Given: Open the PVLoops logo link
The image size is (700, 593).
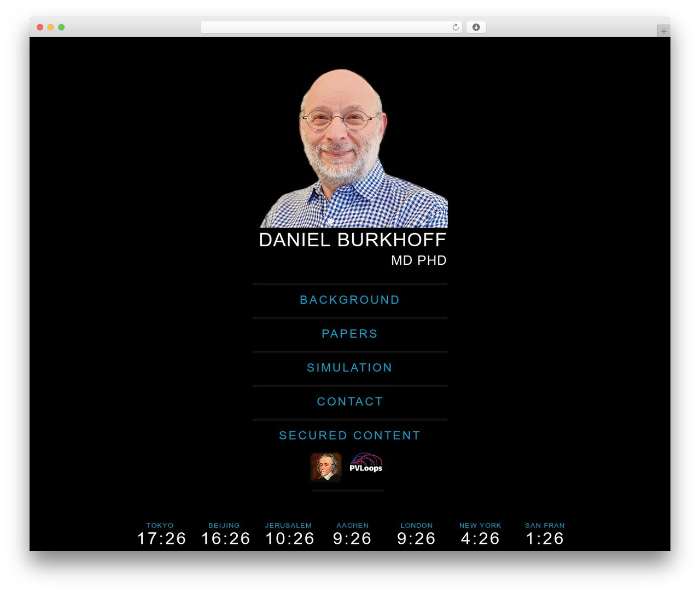Looking at the screenshot, I should [366, 463].
